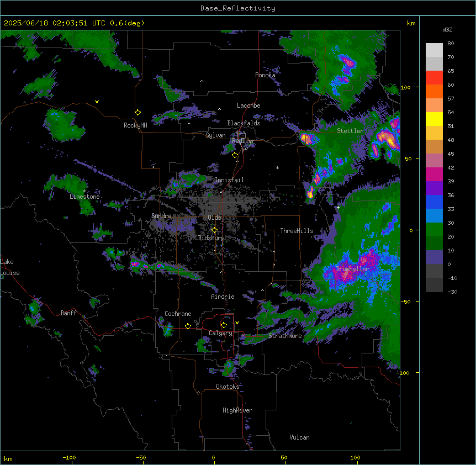The width and height of the screenshot is (476, 465).
Task: Click the white asterisk marker east of Innisfail
Action: (277, 167)
